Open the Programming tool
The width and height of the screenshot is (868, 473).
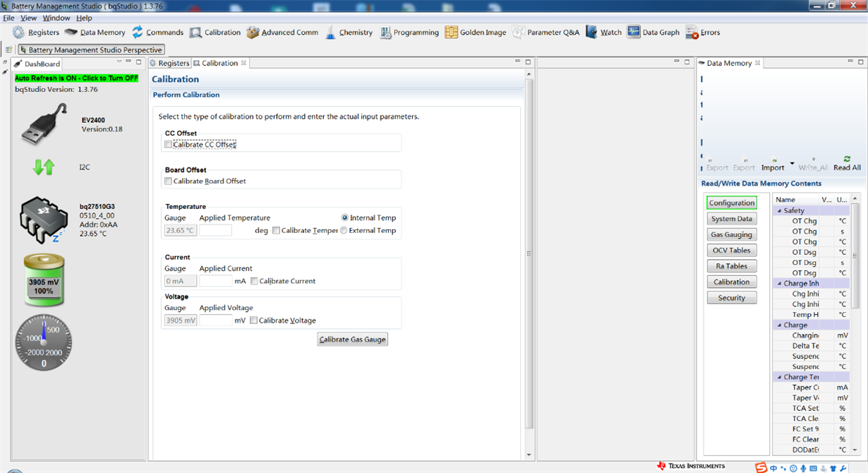click(409, 32)
